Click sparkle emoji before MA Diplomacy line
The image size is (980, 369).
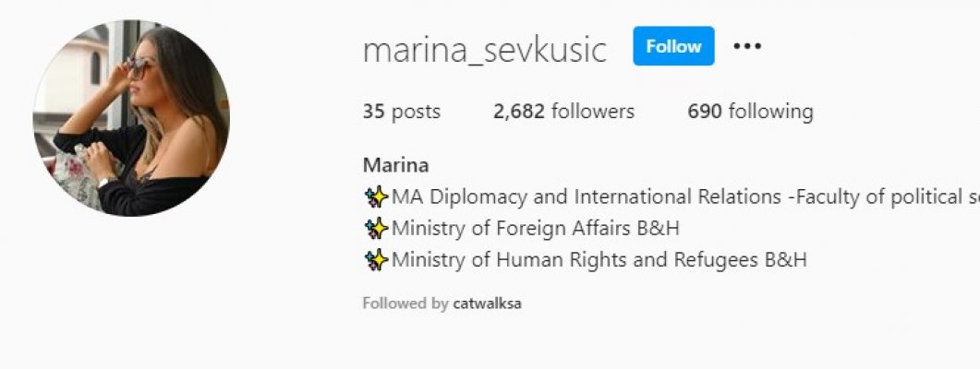point(376,197)
